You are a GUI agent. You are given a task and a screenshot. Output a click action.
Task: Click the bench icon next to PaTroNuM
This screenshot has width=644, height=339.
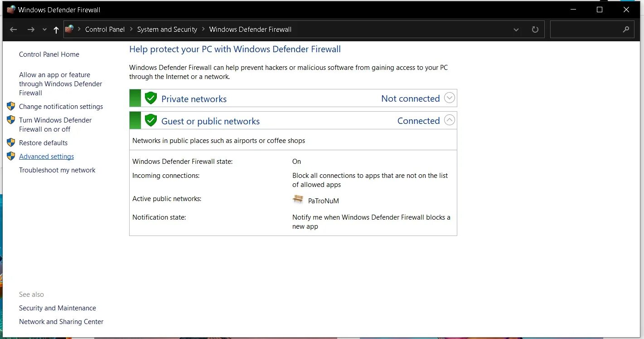(x=298, y=200)
